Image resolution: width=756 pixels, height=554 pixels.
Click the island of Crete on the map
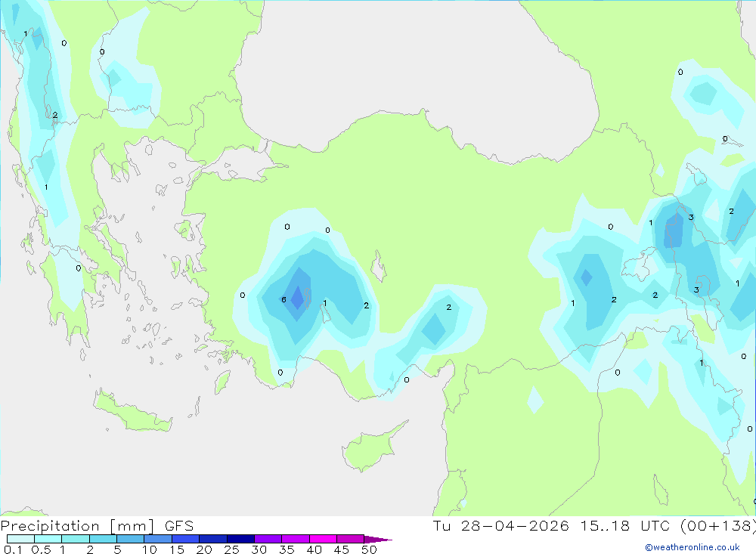pyautogui.click(x=131, y=413)
